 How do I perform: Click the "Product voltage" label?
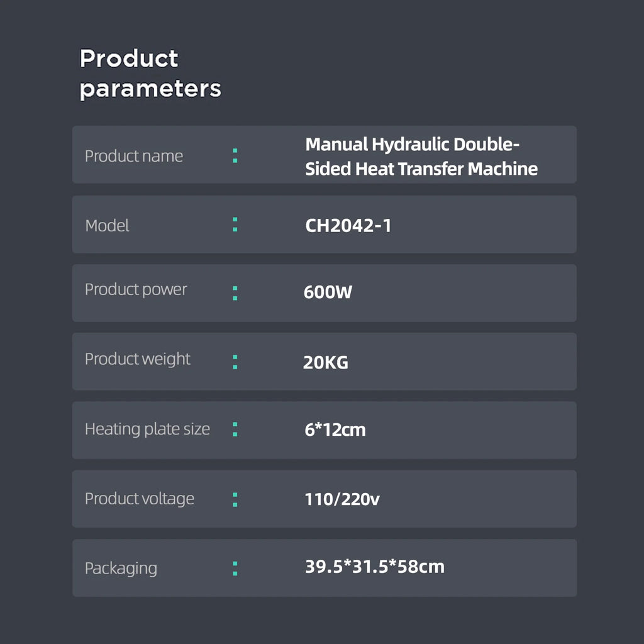click(x=139, y=499)
